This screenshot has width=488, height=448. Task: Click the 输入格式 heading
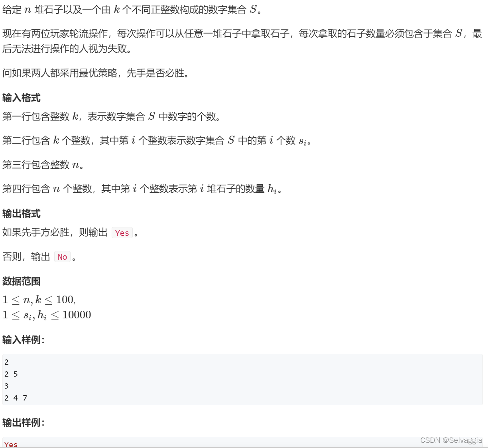click(x=22, y=98)
